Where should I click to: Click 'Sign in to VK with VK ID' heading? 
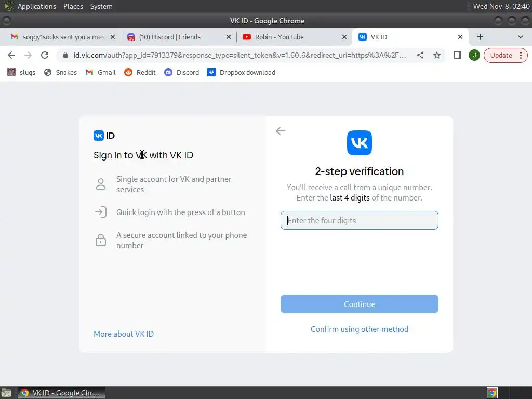point(143,155)
